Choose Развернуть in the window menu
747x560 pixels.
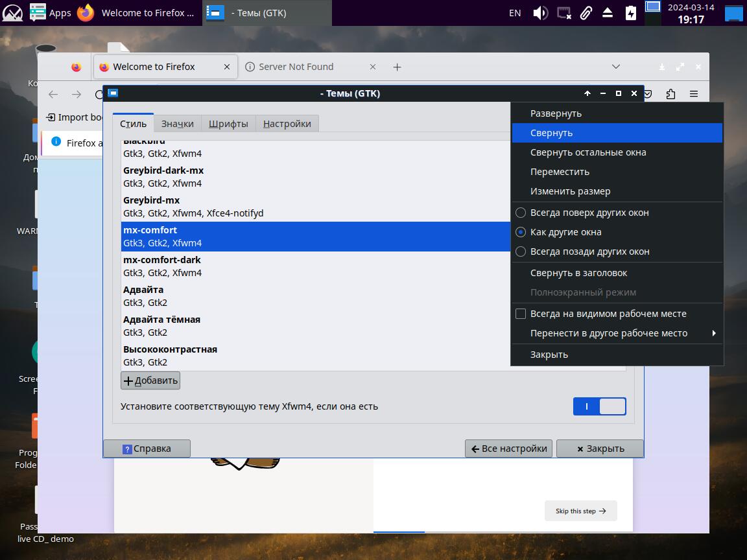[617, 113]
